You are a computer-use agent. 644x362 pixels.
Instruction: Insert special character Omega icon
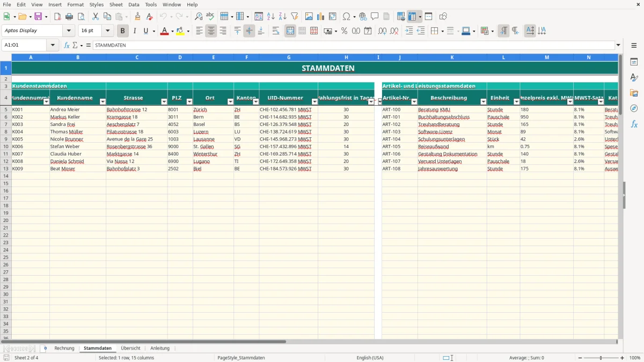pyautogui.click(x=346, y=17)
